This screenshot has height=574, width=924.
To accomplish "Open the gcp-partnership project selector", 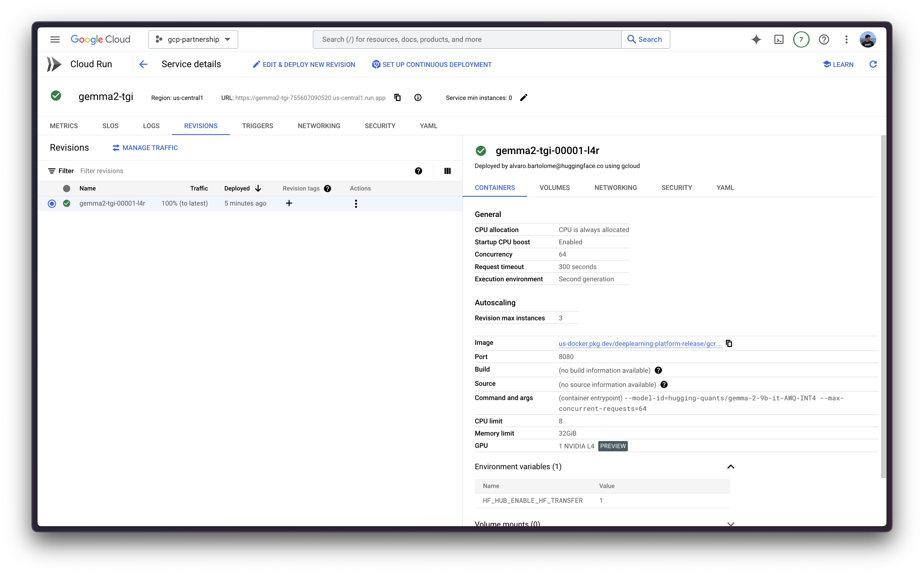I will pos(193,40).
